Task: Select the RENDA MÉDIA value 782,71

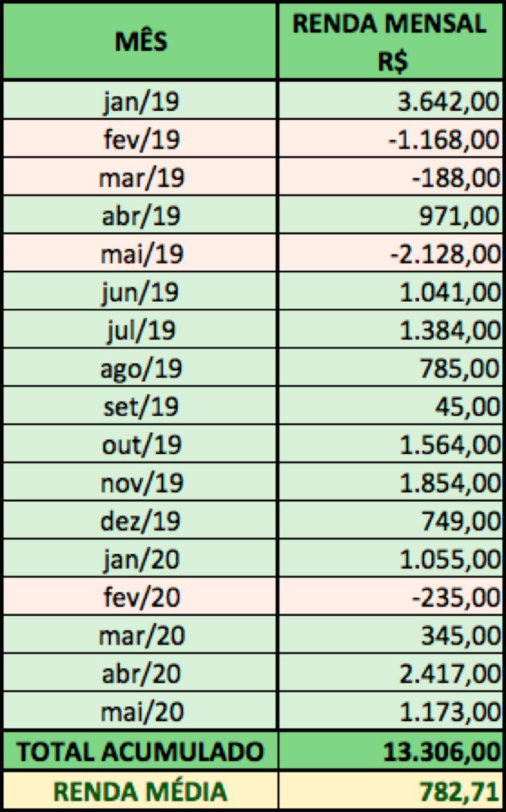Action: 390,790
